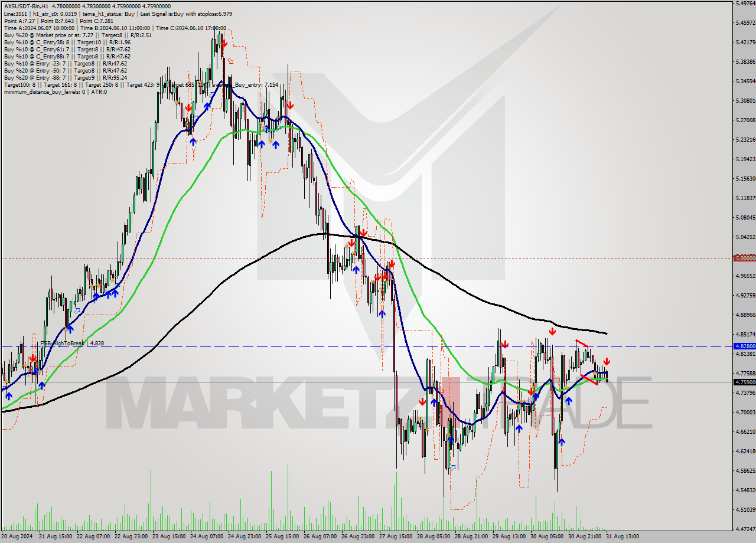Select 'Buy %20 @ Market price' line
The width and height of the screenshot is (756, 543).
[x=78, y=35]
